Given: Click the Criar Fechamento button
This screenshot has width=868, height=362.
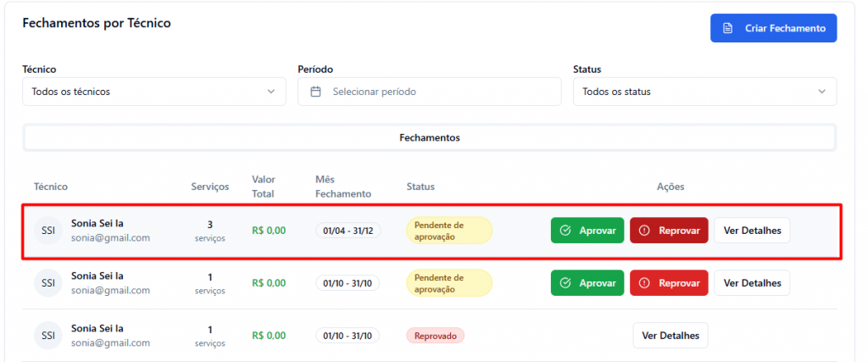Looking at the screenshot, I should click(773, 28).
